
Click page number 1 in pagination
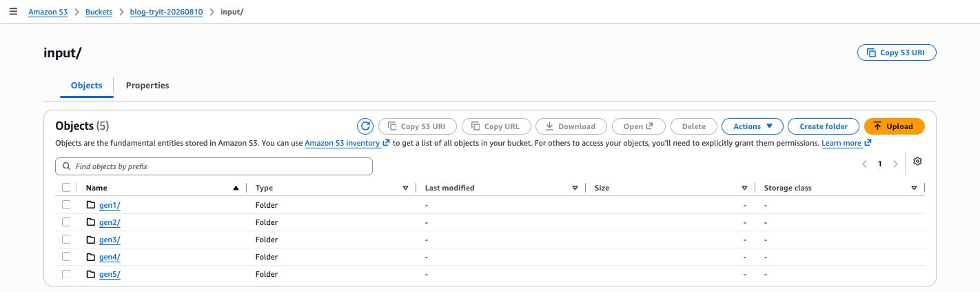point(879,164)
